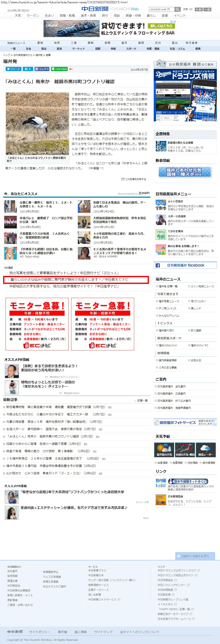Open the 日刊県民福井 購読のご案内 banner
Viewport: 220px width, 644px height.
(x=185, y=64)
